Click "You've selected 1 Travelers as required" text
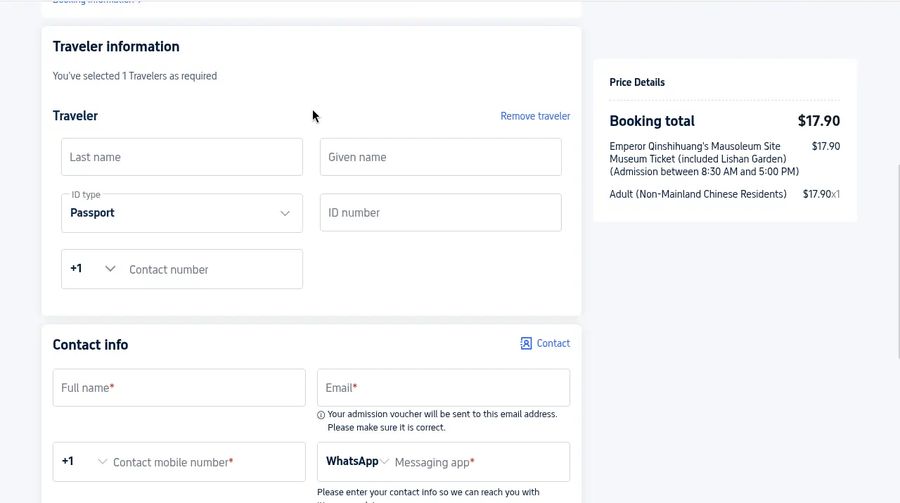Image resolution: width=900 pixels, height=503 pixels. [x=135, y=76]
